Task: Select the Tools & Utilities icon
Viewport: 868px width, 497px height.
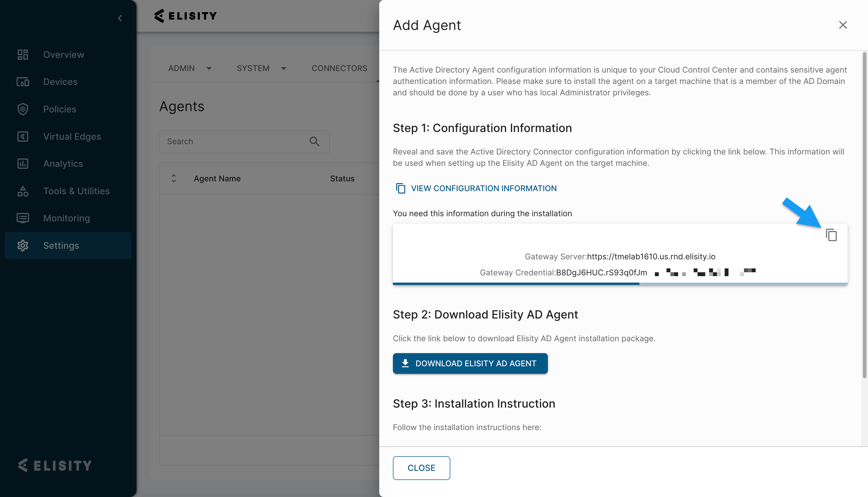Action: point(22,191)
